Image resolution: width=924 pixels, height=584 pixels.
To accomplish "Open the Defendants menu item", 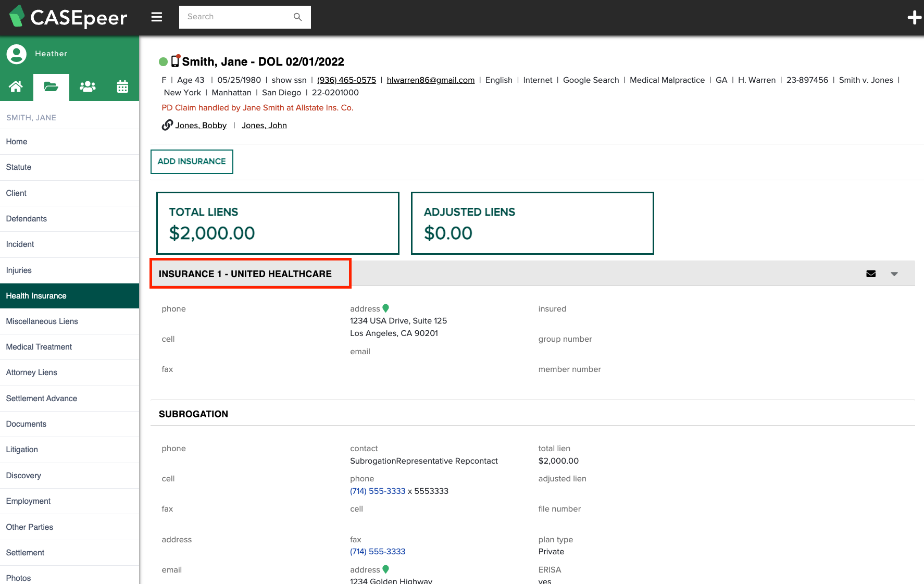I will click(x=70, y=219).
